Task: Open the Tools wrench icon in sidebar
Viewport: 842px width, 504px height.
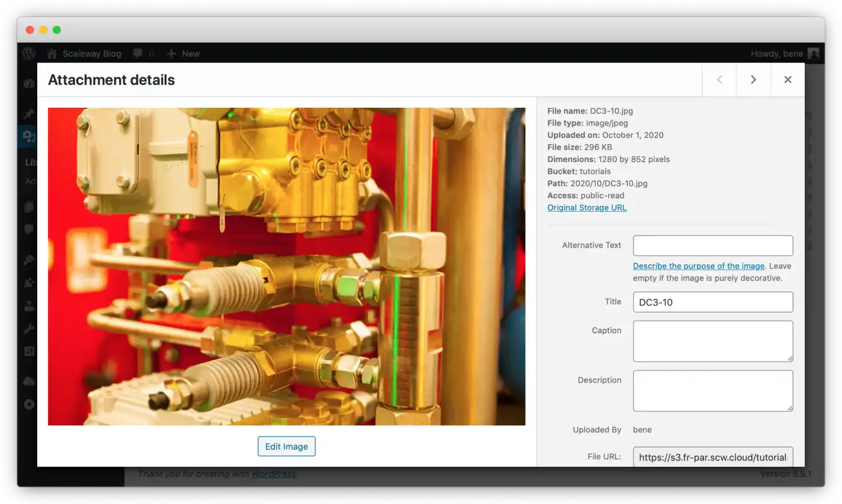Action: point(29,328)
